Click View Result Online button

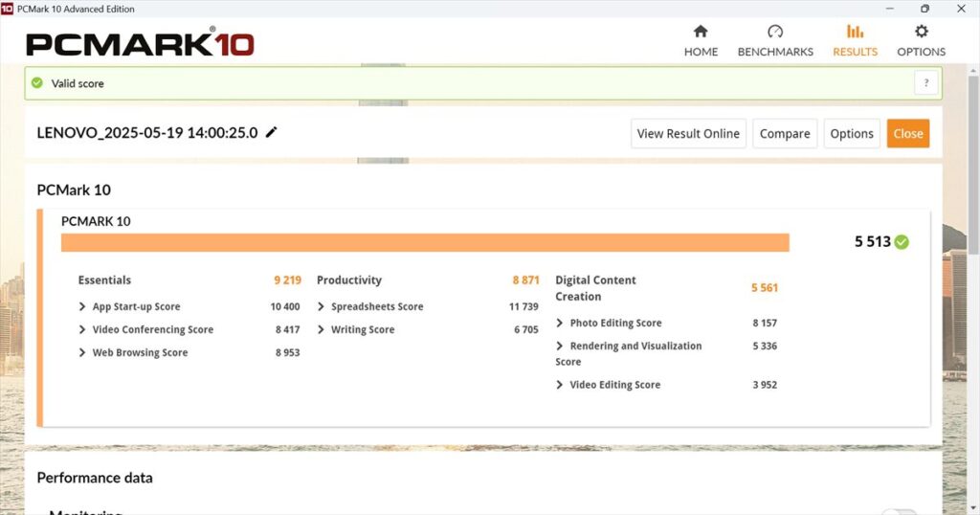point(688,134)
